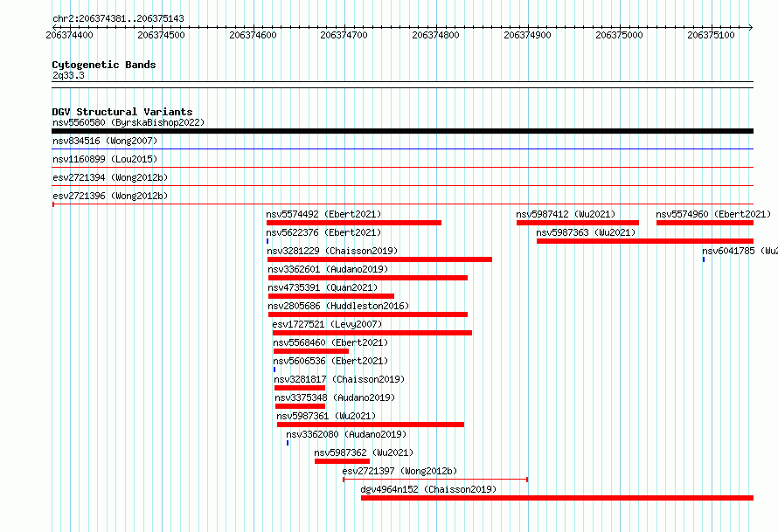Select the thick black nsv5560580 variant bar

tap(402, 131)
